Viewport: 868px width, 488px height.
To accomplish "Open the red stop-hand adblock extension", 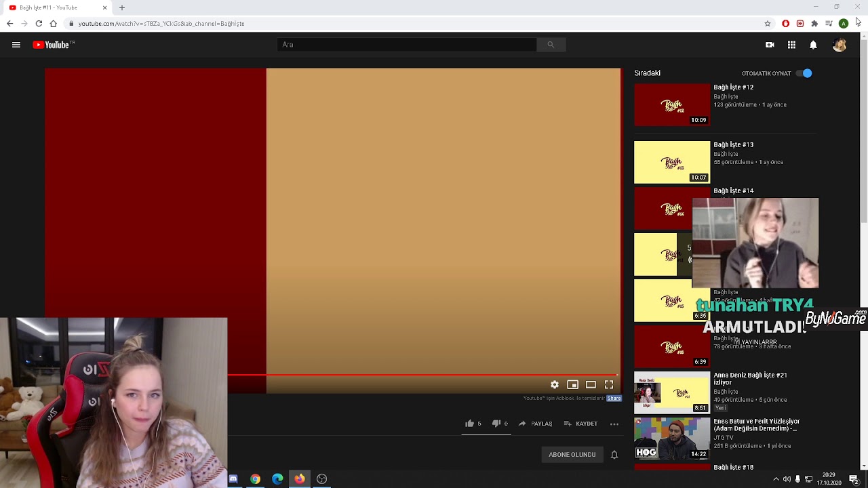I will point(786,24).
